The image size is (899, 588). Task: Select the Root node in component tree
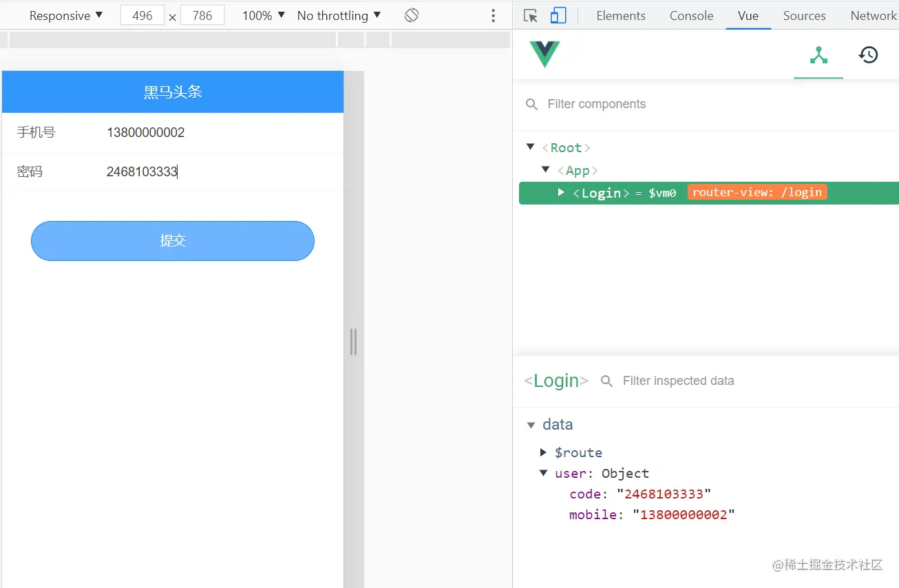(x=567, y=147)
